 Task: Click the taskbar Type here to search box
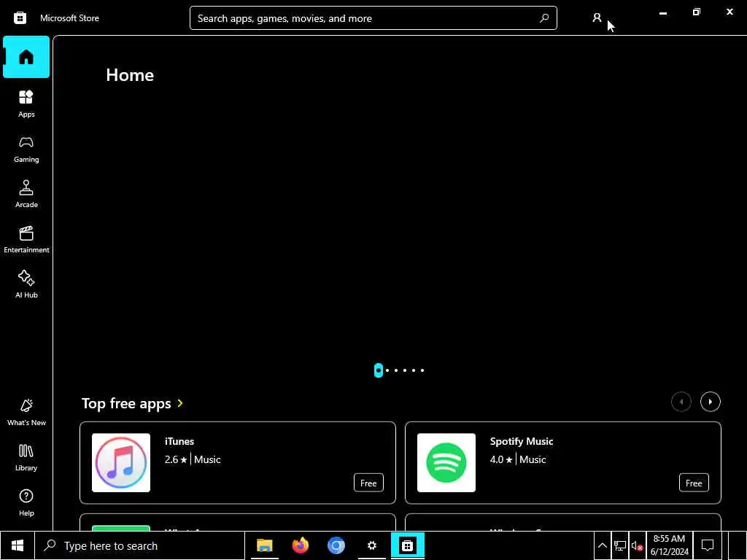139,545
